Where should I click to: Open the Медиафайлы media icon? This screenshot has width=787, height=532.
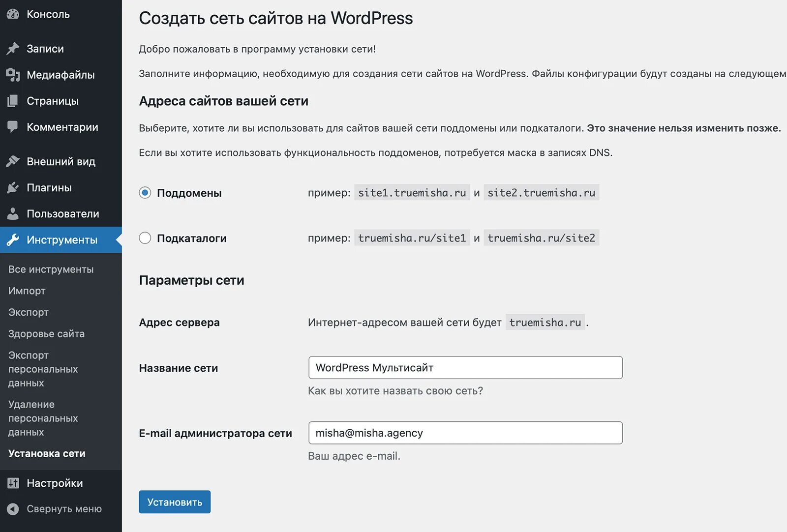point(13,75)
